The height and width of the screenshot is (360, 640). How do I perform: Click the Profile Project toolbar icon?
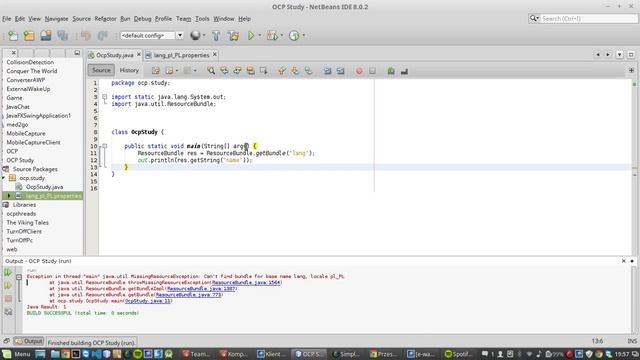294,36
